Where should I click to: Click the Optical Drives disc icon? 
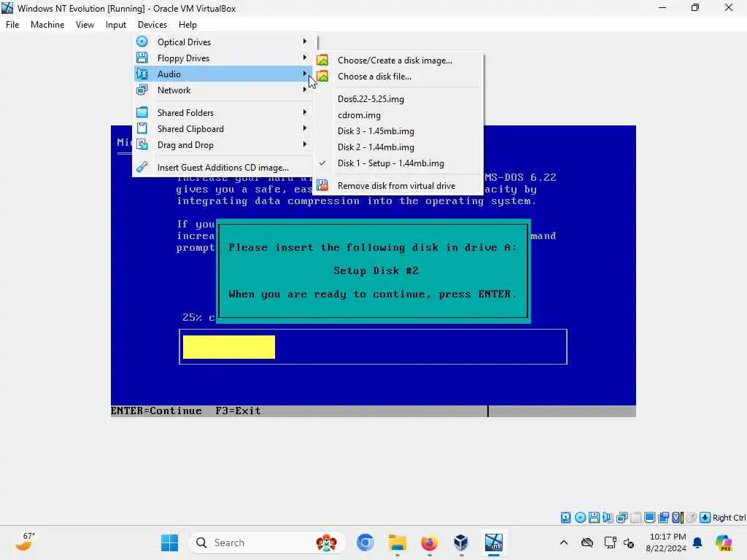coord(142,42)
